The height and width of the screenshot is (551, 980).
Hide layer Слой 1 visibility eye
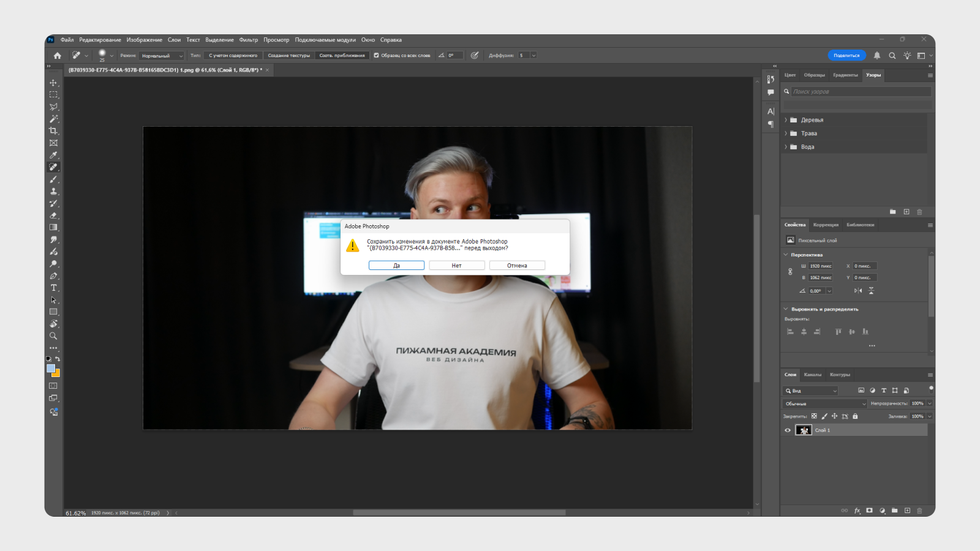(788, 430)
